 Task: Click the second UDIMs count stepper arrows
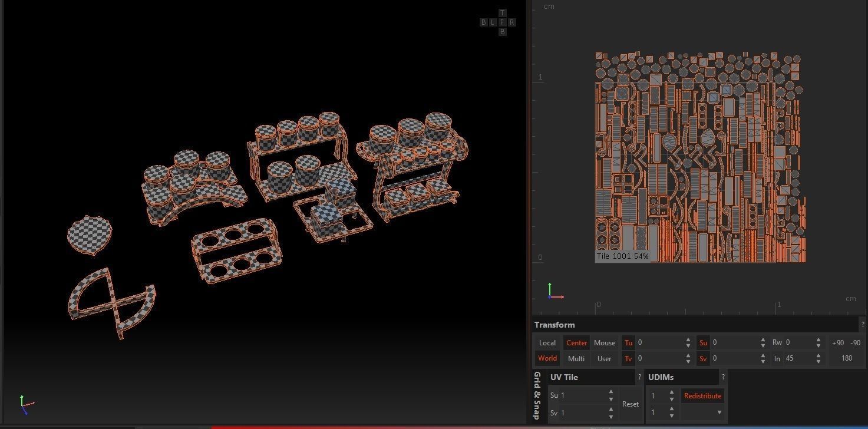point(672,412)
